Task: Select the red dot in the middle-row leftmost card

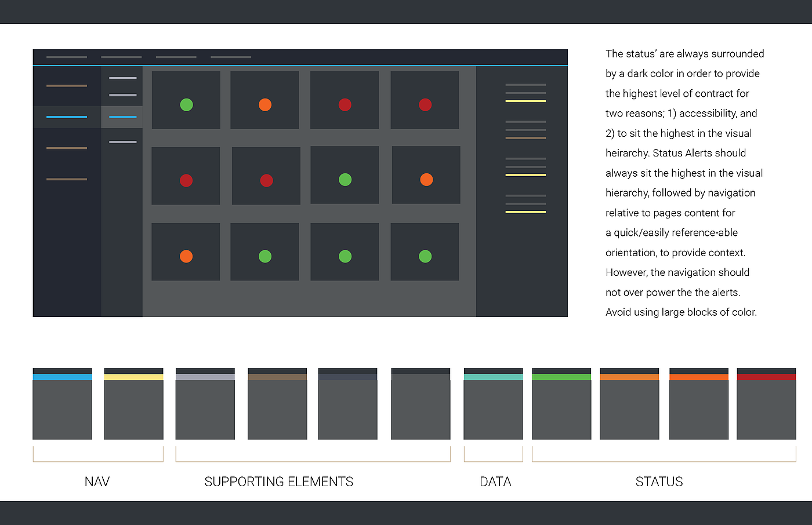Action: pyautogui.click(x=186, y=180)
